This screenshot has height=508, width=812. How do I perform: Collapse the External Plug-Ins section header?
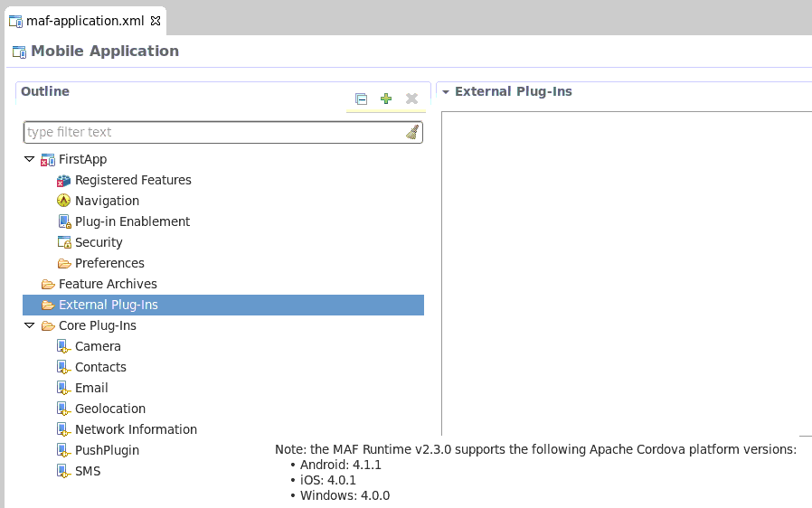[x=446, y=92]
